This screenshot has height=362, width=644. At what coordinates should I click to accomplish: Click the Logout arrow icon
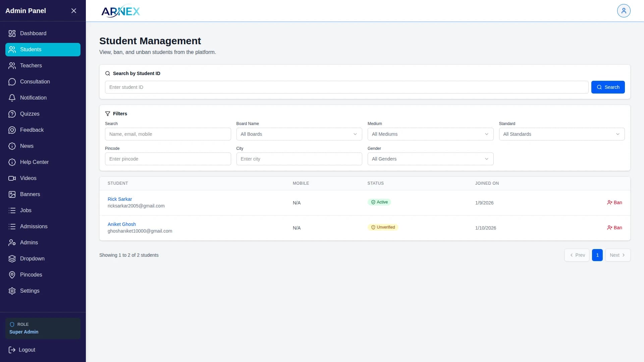click(12, 350)
